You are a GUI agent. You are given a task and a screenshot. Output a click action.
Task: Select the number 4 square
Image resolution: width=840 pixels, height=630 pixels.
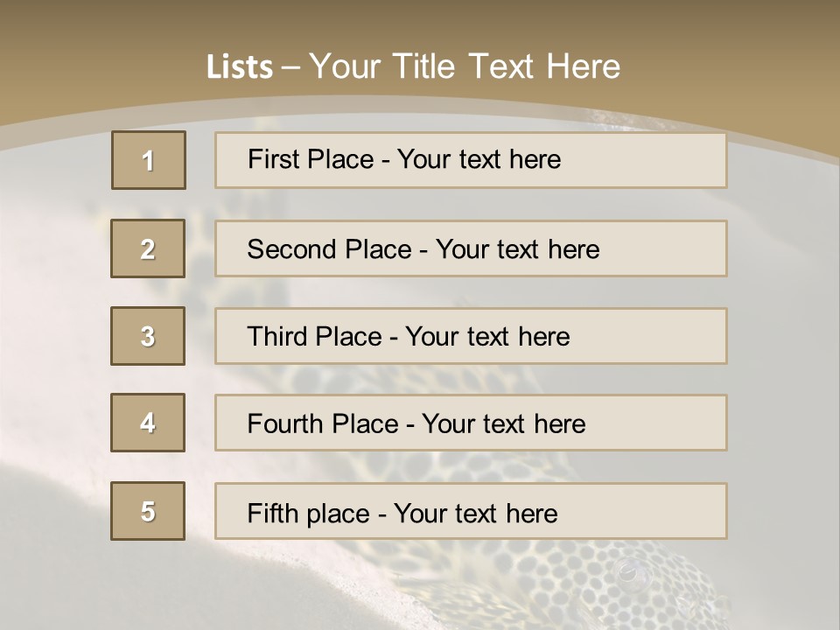148,423
